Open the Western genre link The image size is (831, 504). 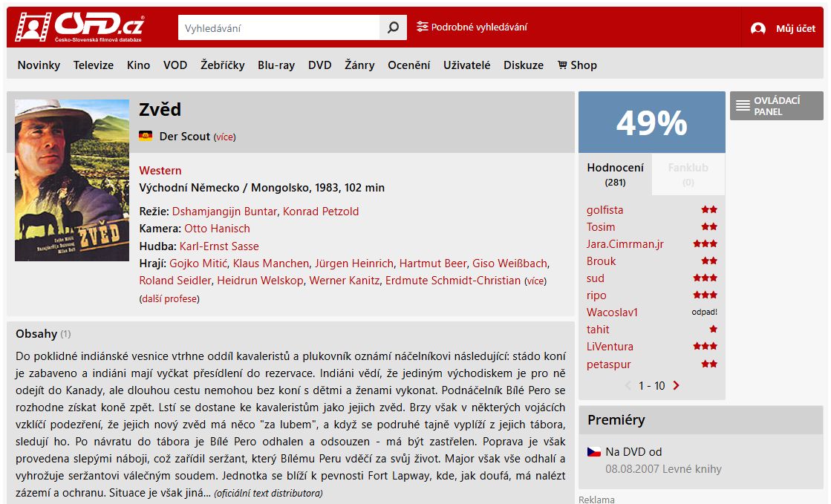coord(160,171)
